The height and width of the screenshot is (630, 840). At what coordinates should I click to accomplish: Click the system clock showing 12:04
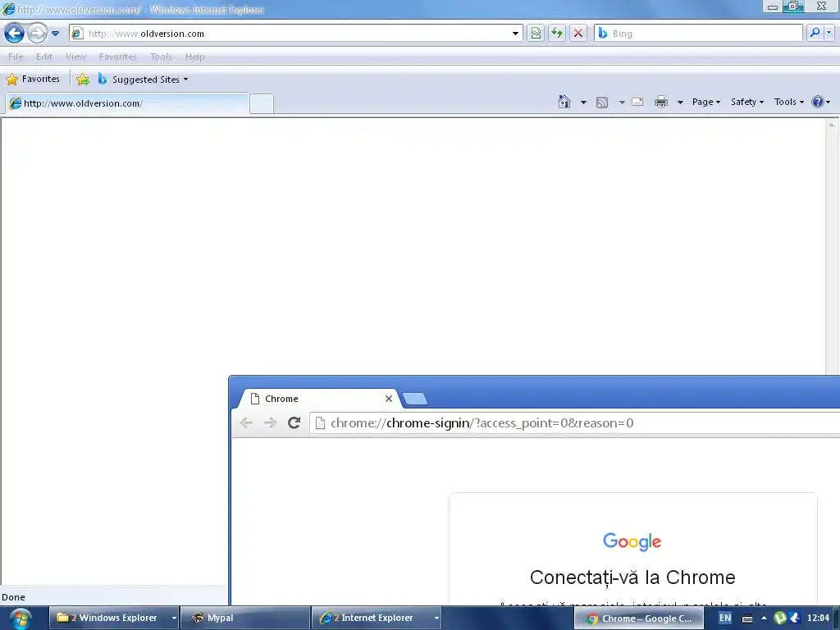click(x=818, y=618)
